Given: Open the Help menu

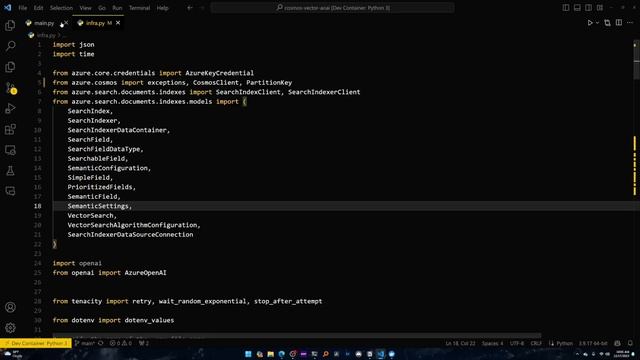Looking at the screenshot, I should [162, 8].
